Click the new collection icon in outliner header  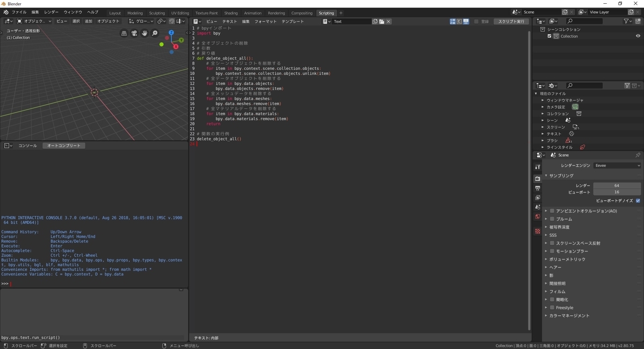638,21
